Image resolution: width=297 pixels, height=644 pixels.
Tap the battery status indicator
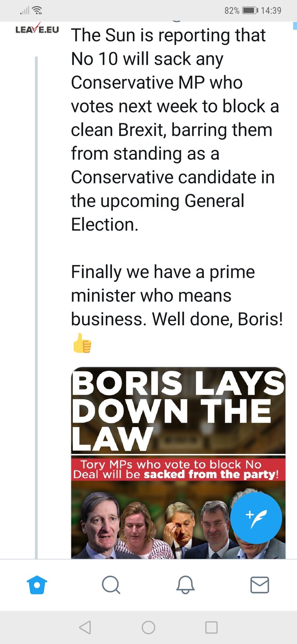(x=250, y=10)
